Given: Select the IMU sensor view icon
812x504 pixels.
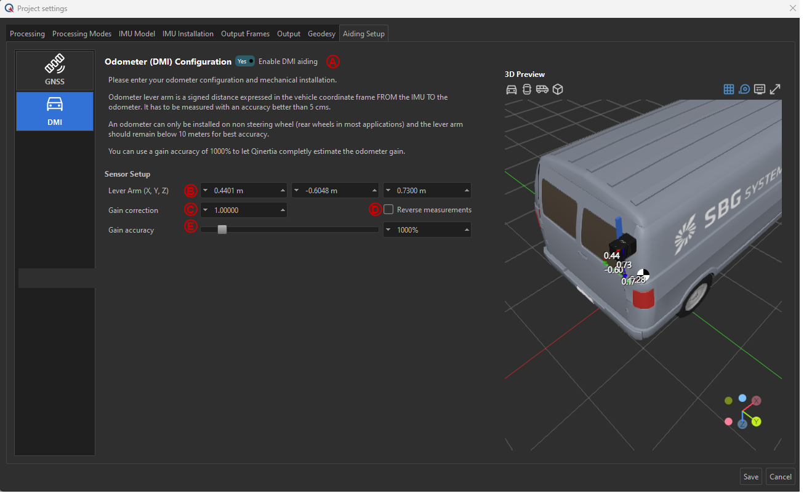Looking at the screenshot, I should (x=526, y=89).
